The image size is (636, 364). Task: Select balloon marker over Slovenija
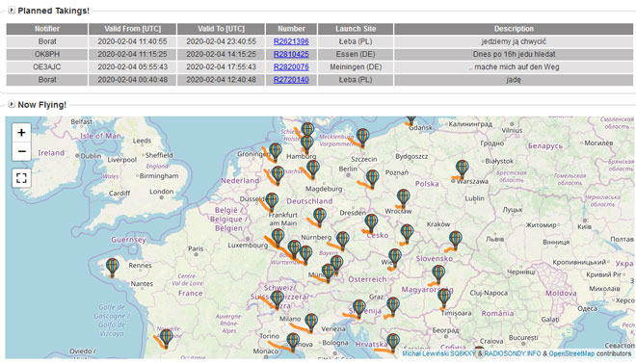tap(359, 309)
